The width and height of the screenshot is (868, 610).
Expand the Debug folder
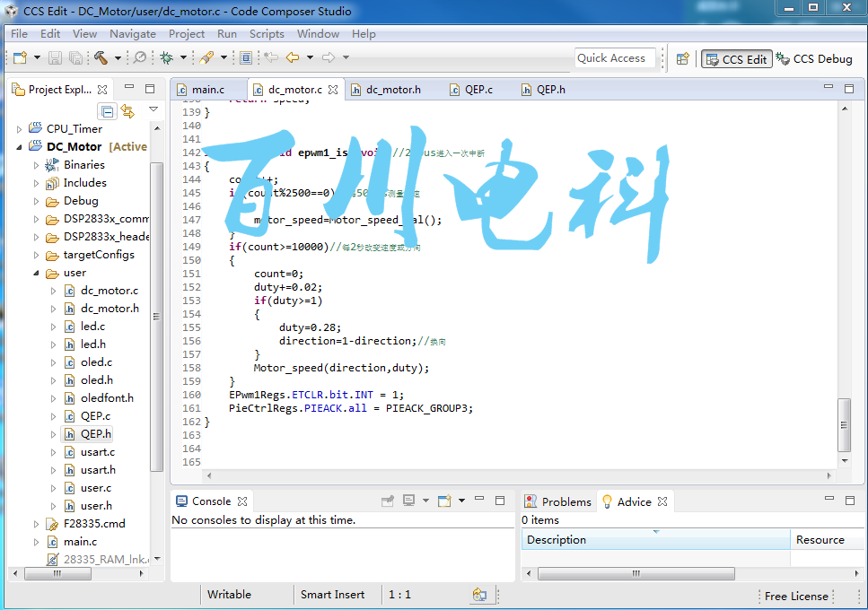tap(36, 201)
